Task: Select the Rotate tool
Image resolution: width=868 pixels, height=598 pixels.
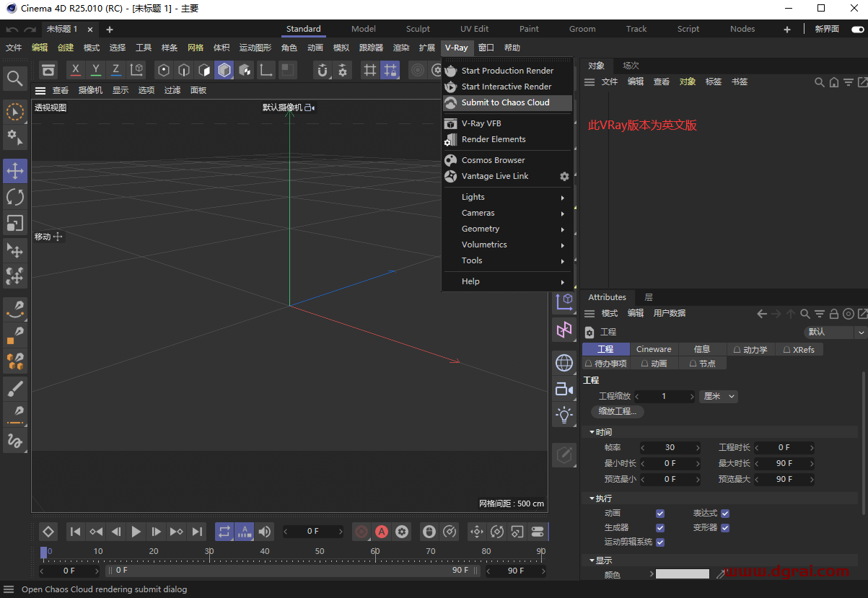Action: [x=14, y=197]
